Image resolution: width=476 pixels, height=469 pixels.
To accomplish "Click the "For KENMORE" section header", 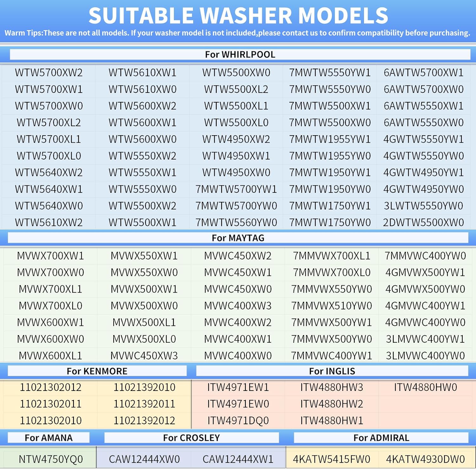I will (x=97, y=371).
